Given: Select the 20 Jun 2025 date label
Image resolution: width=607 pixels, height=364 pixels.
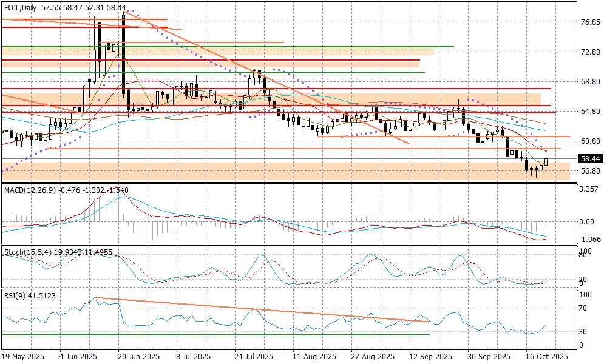Looking at the screenshot, I should pyautogui.click(x=139, y=356).
